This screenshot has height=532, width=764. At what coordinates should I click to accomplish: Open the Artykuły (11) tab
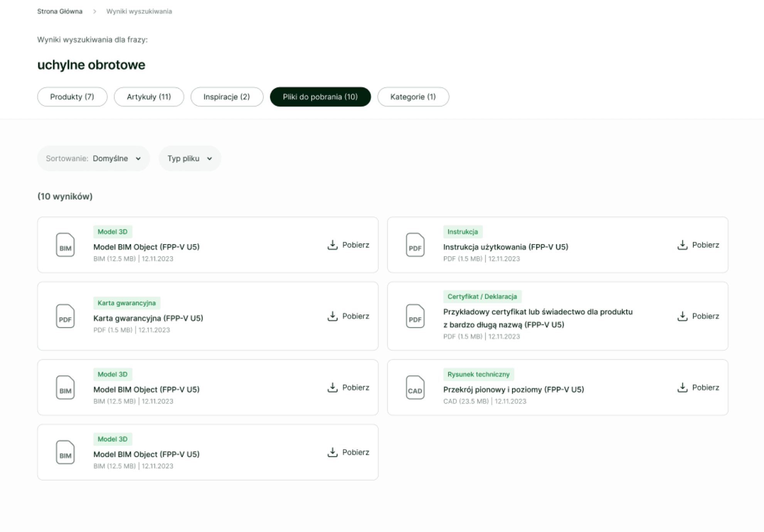coord(149,97)
